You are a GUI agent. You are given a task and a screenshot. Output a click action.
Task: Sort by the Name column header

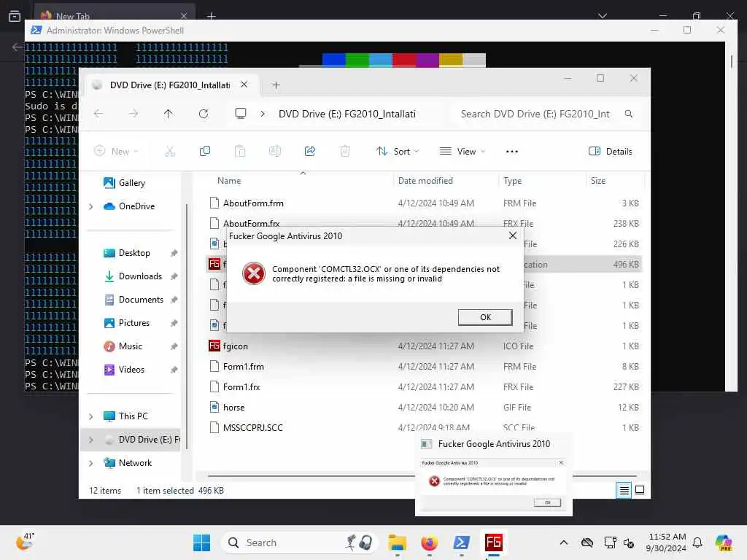pos(229,181)
